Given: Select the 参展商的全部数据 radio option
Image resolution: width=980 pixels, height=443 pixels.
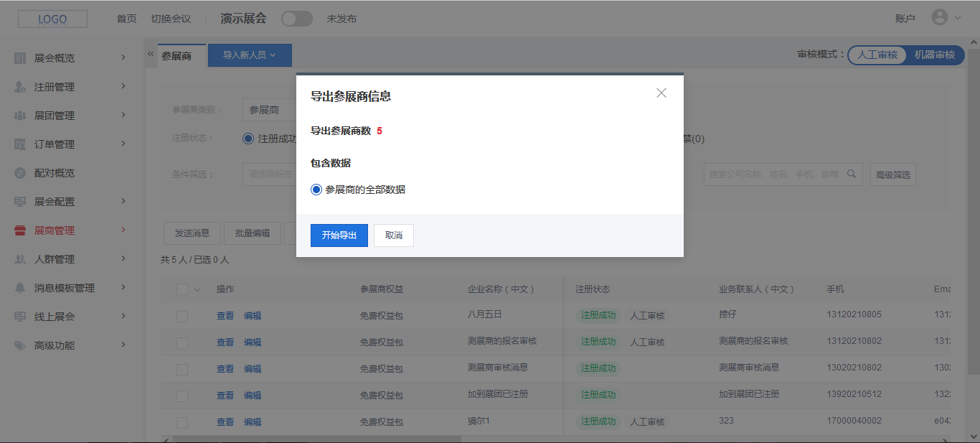Looking at the screenshot, I should click(316, 190).
